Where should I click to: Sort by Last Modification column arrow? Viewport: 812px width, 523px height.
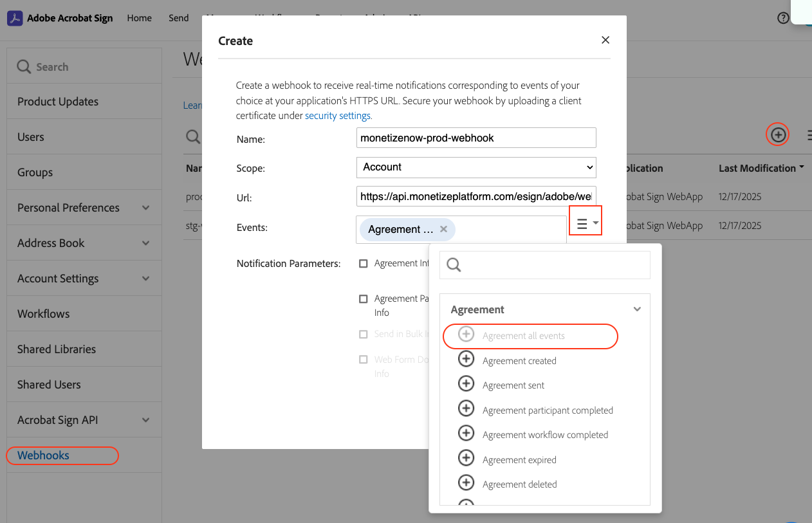point(802,167)
